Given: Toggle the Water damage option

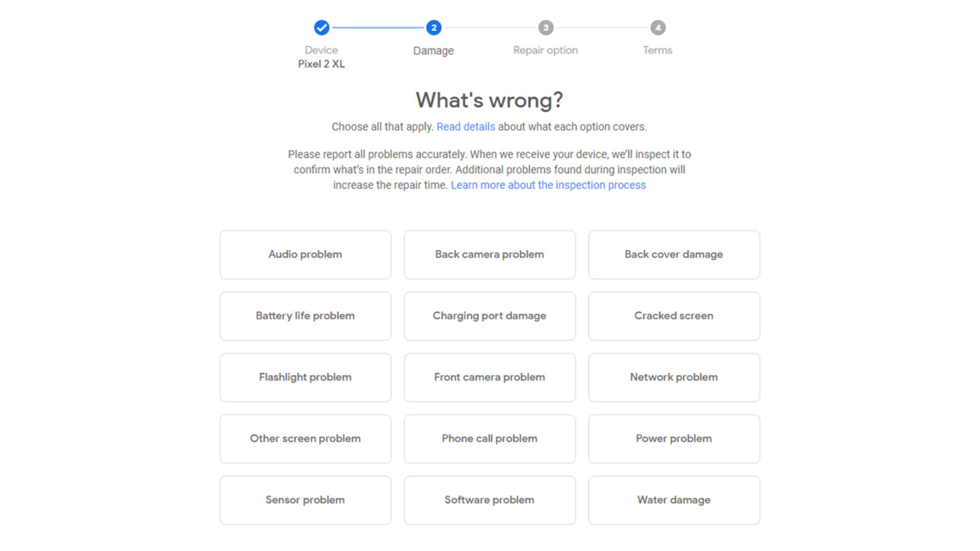Looking at the screenshot, I should click(x=674, y=500).
